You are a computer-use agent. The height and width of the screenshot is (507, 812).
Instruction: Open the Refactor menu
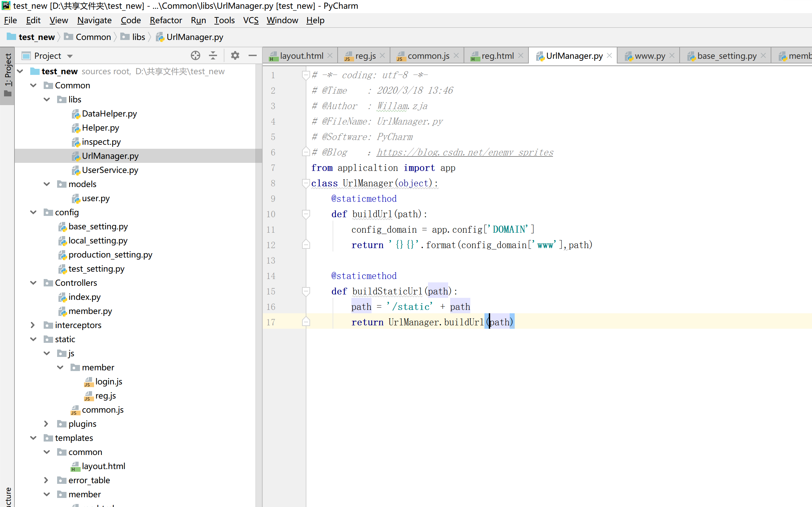[x=166, y=20]
